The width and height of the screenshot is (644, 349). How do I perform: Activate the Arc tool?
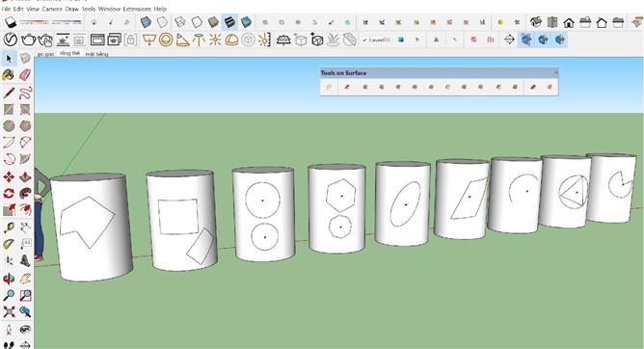(9, 142)
